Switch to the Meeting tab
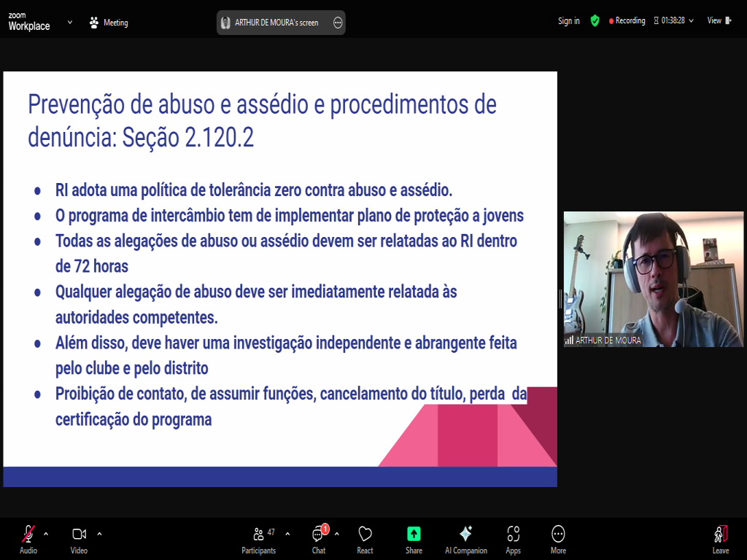The height and width of the screenshot is (560, 747). 108,23
